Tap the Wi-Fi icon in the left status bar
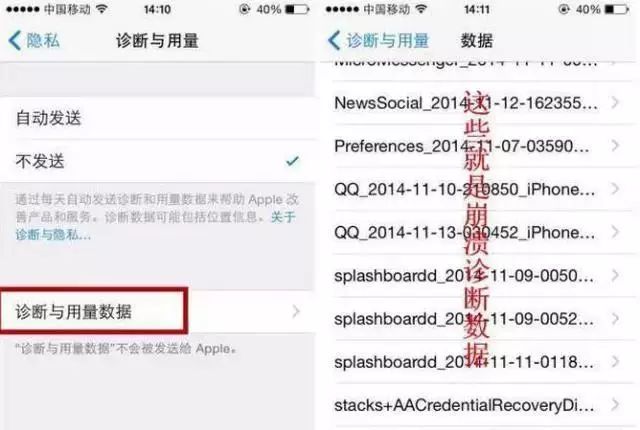 coord(101,9)
